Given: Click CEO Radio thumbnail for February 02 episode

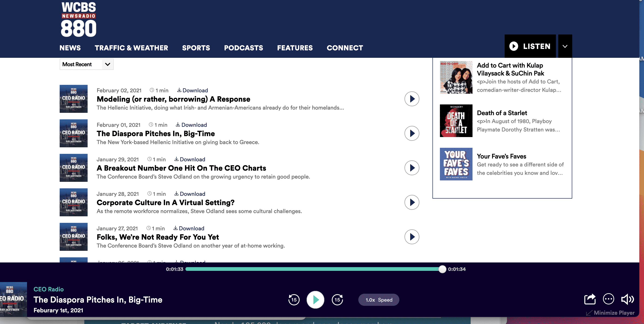Looking at the screenshot, I should [x=73, y=99].
